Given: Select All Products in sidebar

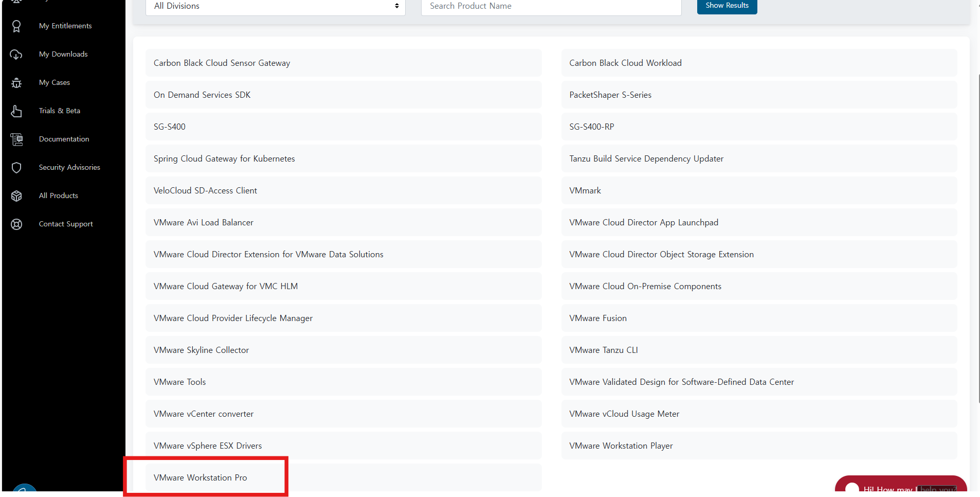Looking at the screenshot, I should pyautogui.click(x=59, y=196).
